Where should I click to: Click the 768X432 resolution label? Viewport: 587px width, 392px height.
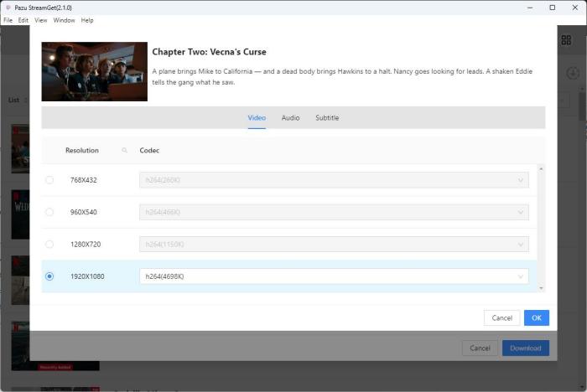(84, 180)
